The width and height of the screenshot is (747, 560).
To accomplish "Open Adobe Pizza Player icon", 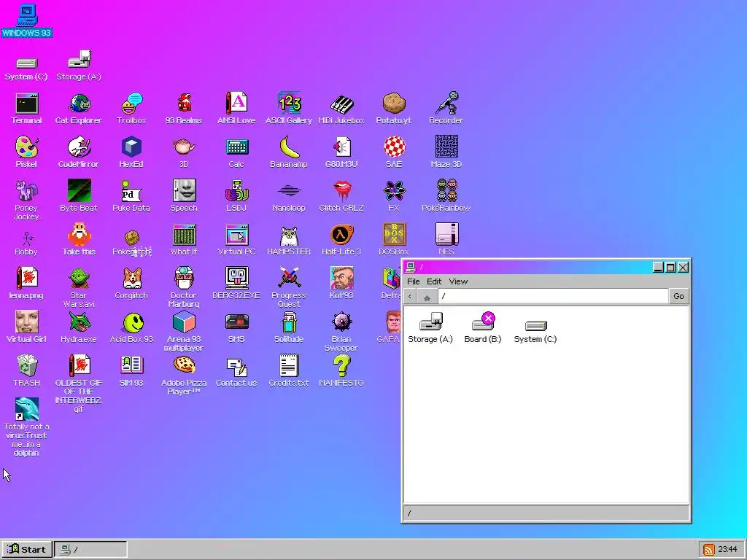I will coord(184,376).
